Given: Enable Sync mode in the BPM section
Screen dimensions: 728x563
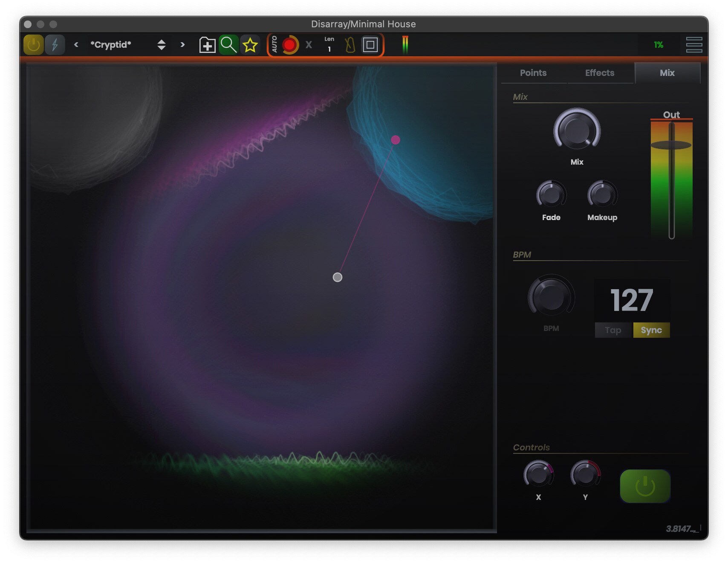Looking at the screenshot, I should point(651,330).
